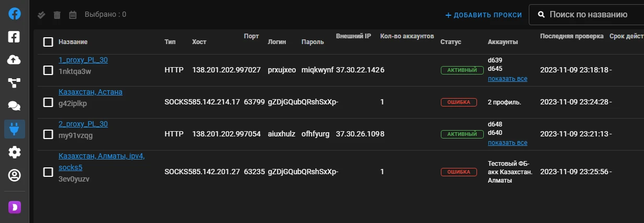Open the user profile sidebar icon

(14, 175)
